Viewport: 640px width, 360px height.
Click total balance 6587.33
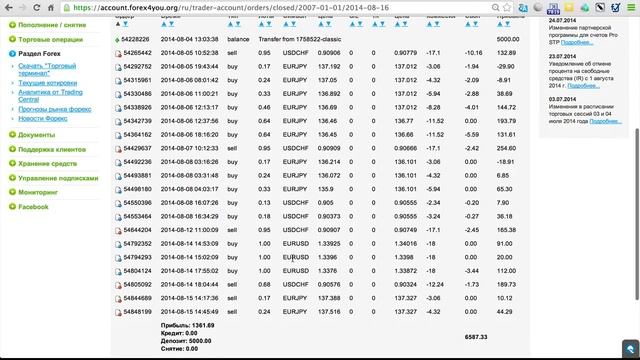click(476, 337)
